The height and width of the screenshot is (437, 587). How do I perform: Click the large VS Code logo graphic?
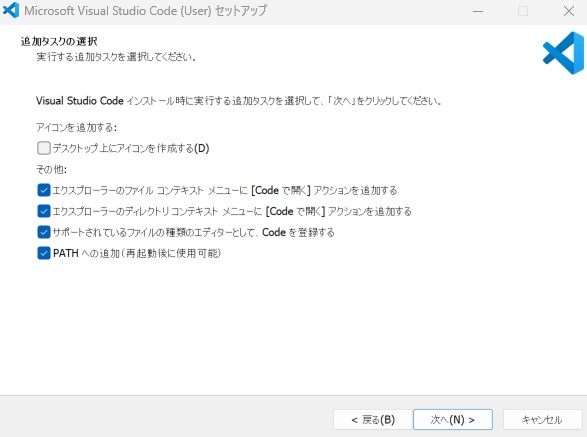pyautogui.click(x=563, y=53)
